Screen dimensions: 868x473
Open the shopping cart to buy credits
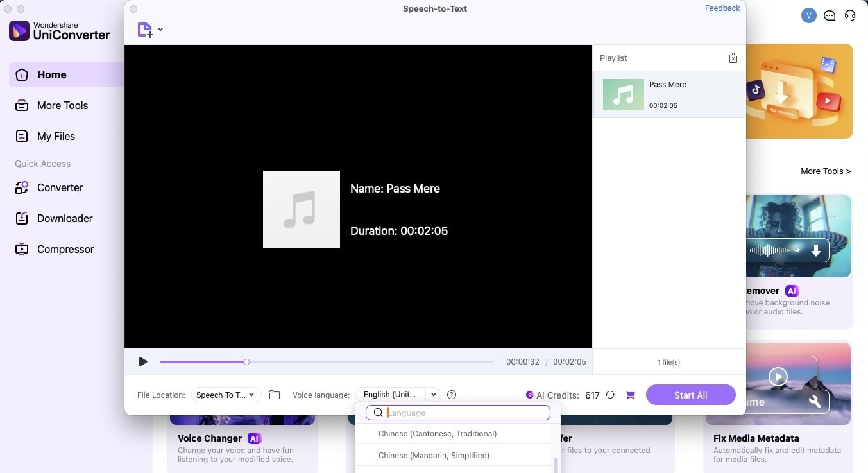(x=630, y=395)
